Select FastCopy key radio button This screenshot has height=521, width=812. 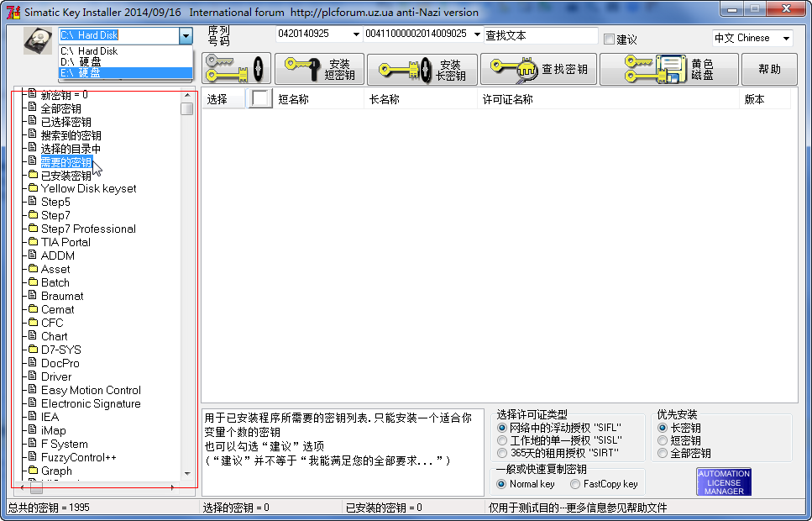pyautogui.click(x=575, y=484)
